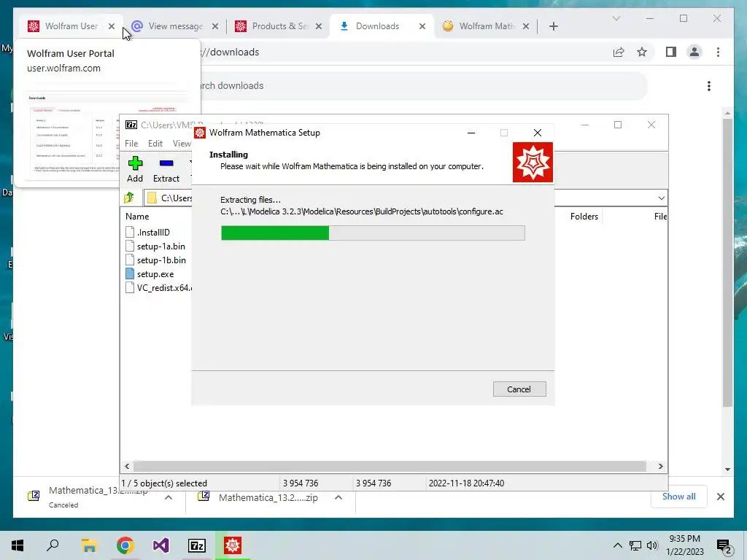This screenshot has width=747, height=560.
Task: Open the notification center icon
Action: [x=724, y=546]
